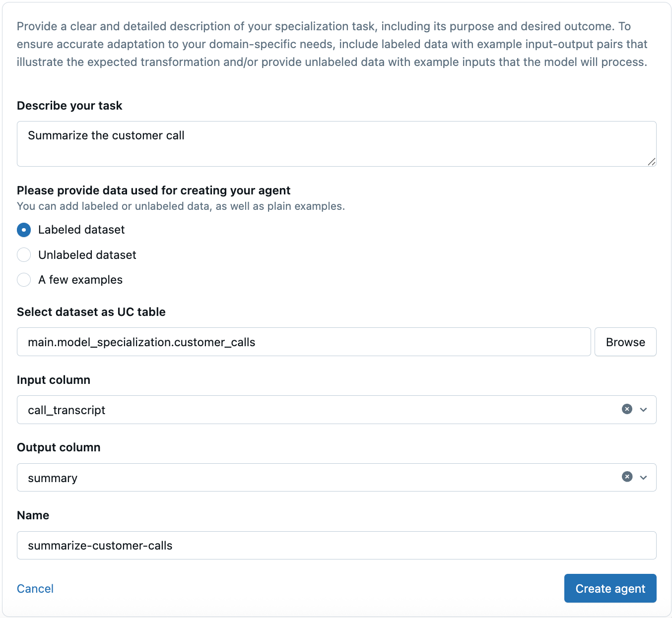Choose Unlabeled dataset for your agent data
This screenshot has width=672, height=618.
point(23,254)
